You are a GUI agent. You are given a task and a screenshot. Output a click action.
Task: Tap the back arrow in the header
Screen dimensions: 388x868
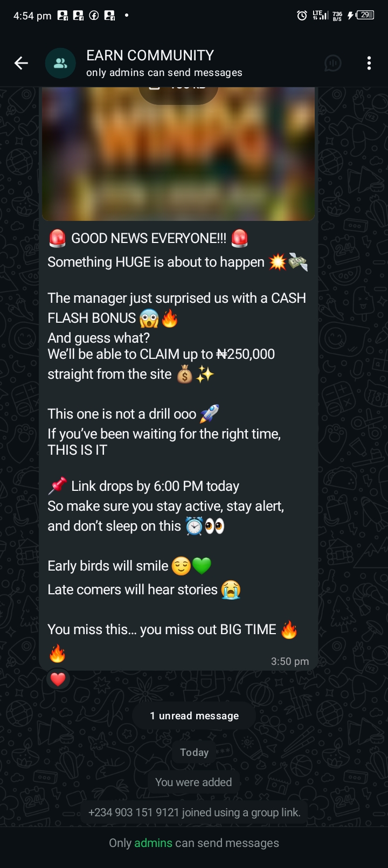21,63
